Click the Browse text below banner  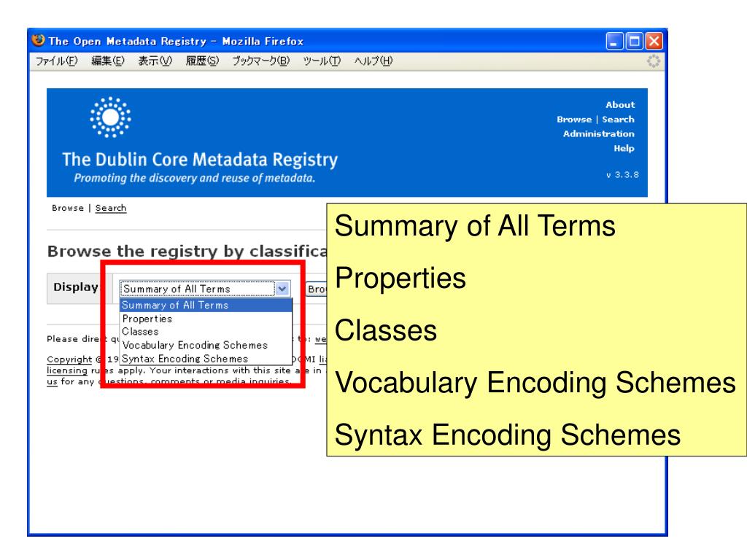click(x=68, y=208)
